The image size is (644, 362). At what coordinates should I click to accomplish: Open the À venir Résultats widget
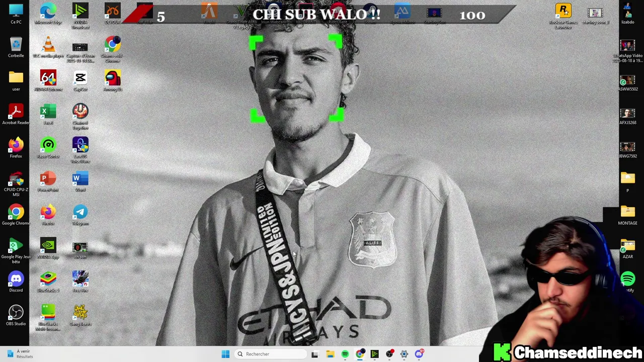20,354
